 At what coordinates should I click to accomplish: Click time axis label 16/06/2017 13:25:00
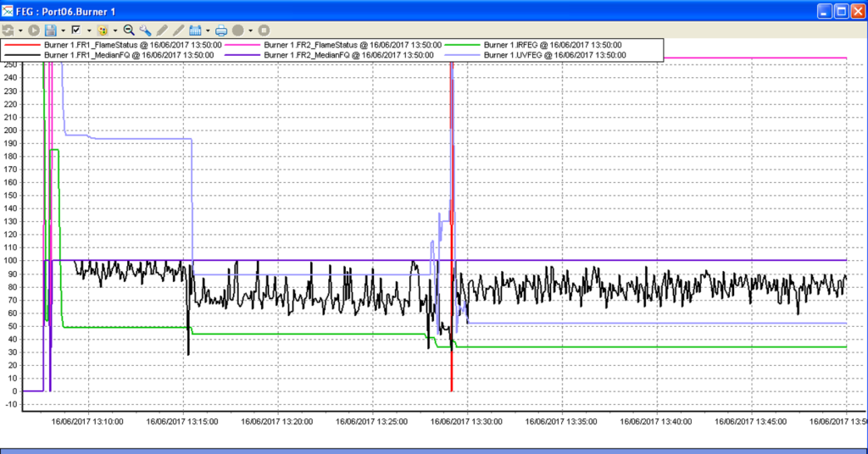tap(371, 422)
